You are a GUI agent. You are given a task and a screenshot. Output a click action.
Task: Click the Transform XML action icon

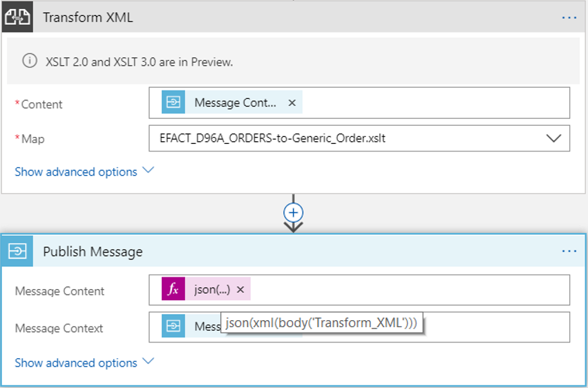point(17,17)
